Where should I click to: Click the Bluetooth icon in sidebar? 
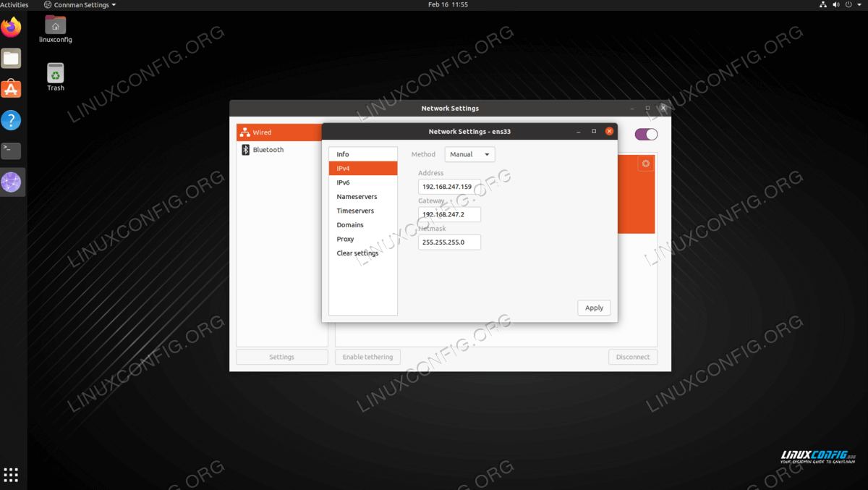pyautogui.click(x=245, y=150)
